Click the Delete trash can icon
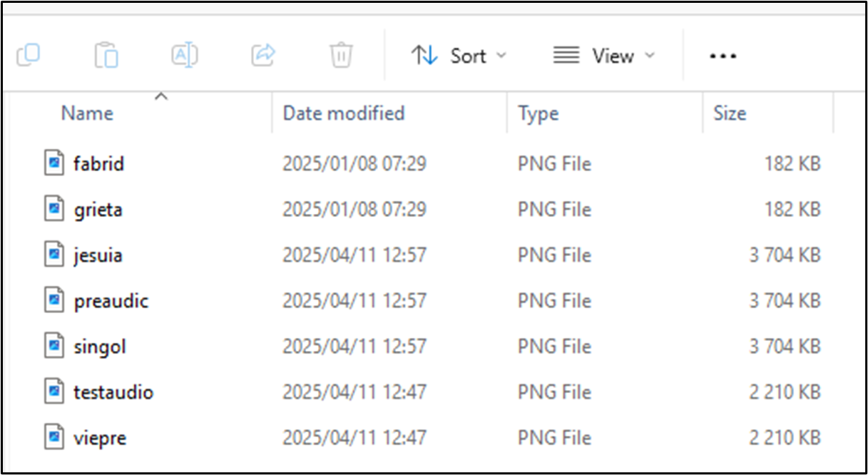Viewport: 868px width, 475px height. [x=341, y=55]
